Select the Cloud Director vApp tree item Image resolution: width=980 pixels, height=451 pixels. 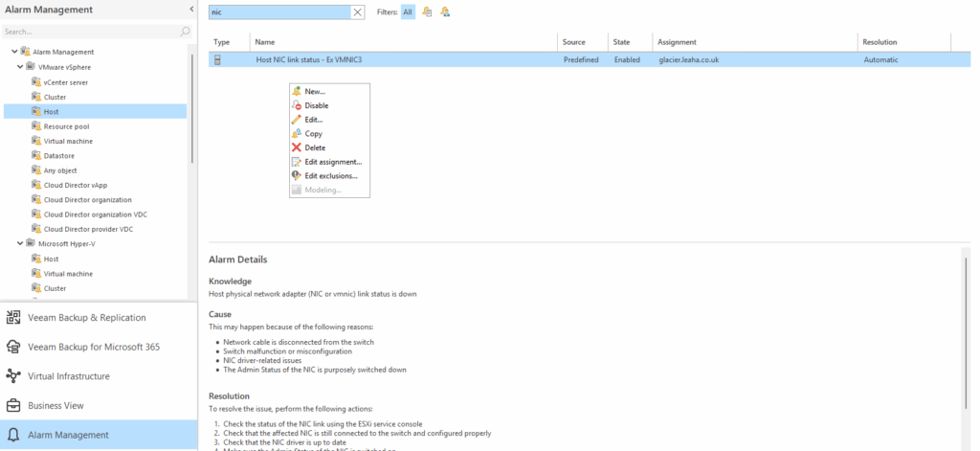click(76, 185)
